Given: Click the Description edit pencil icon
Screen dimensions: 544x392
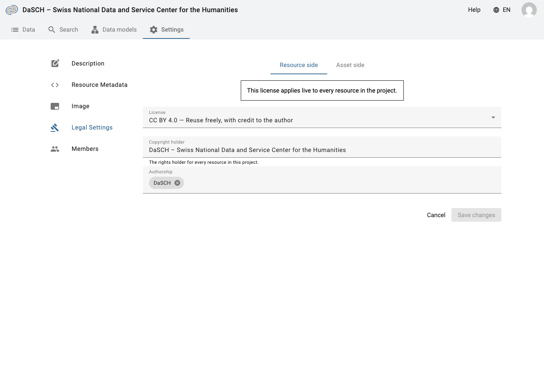Looking at the screenshot, I should [x=55, y=63].
